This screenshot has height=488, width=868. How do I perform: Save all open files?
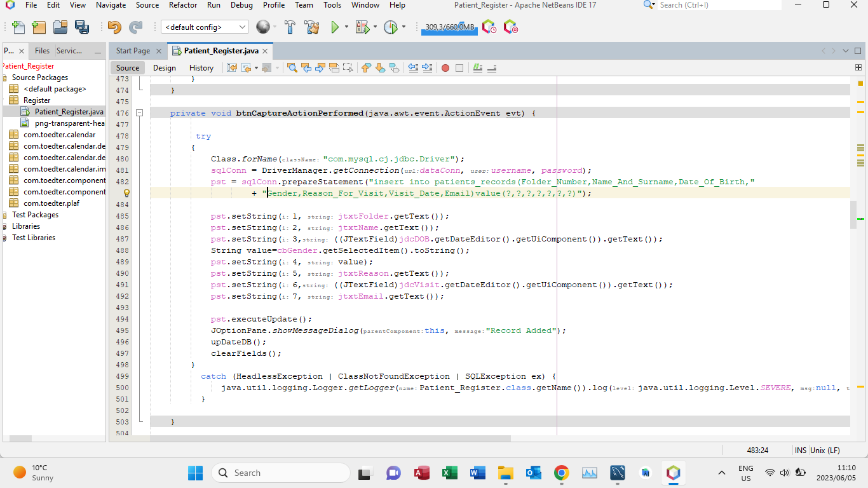point(82,27)
